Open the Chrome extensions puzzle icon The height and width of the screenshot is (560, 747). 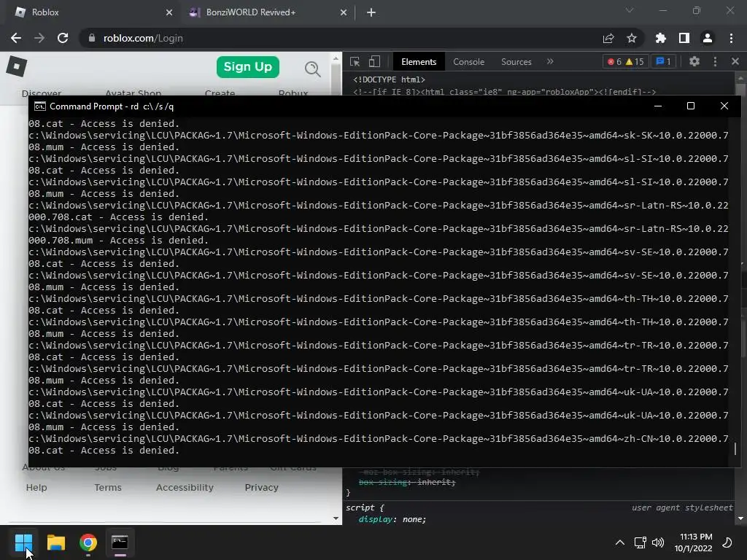(661, 38)
